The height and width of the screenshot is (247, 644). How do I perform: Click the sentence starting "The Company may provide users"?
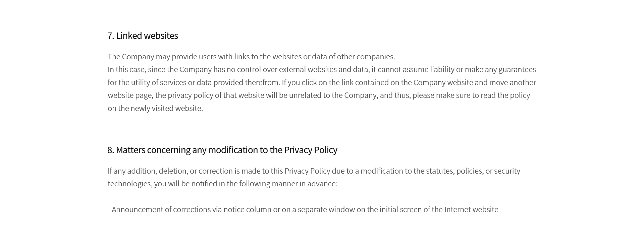[x=251, y=57]
